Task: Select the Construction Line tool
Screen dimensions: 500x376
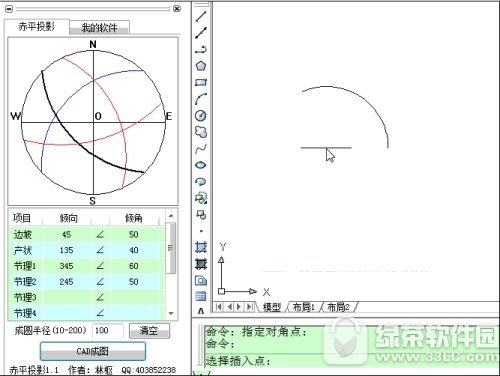Action: [201, 33]
